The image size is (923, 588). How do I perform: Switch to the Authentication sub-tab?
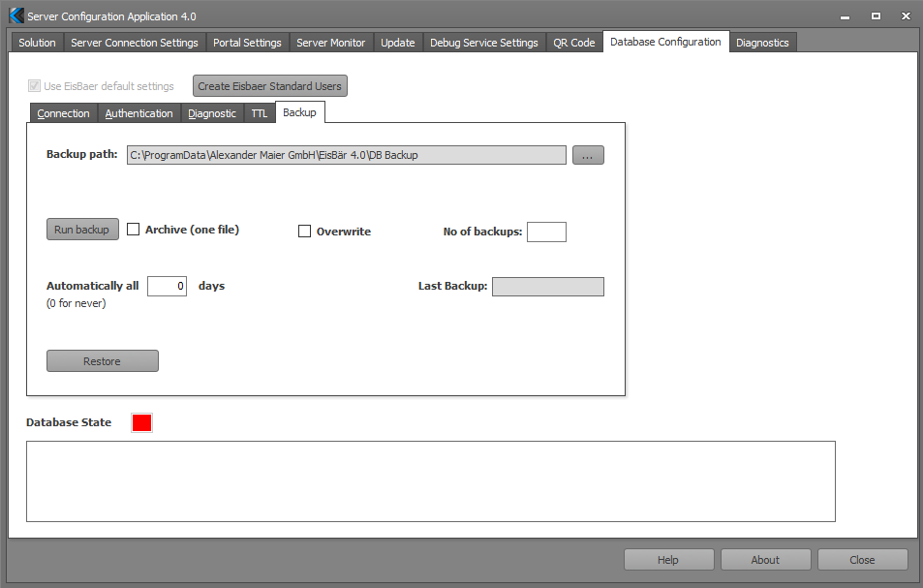[138, 113]
